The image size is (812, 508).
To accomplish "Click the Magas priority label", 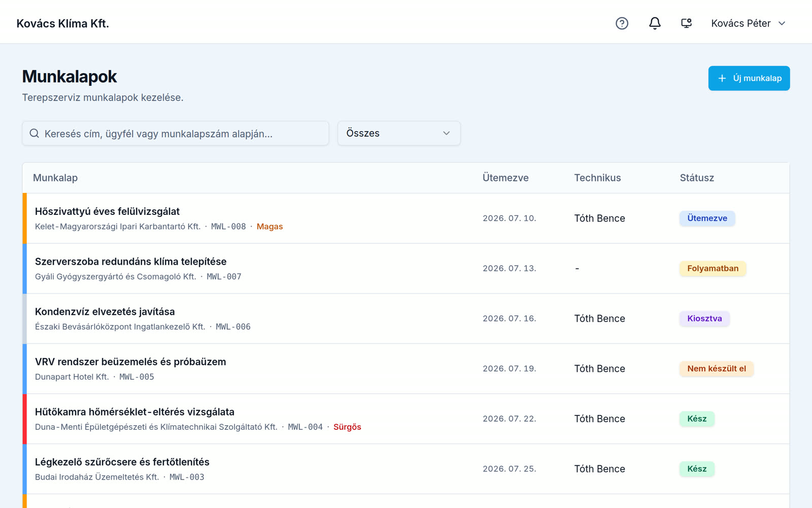I will click(x=269, y=227).
